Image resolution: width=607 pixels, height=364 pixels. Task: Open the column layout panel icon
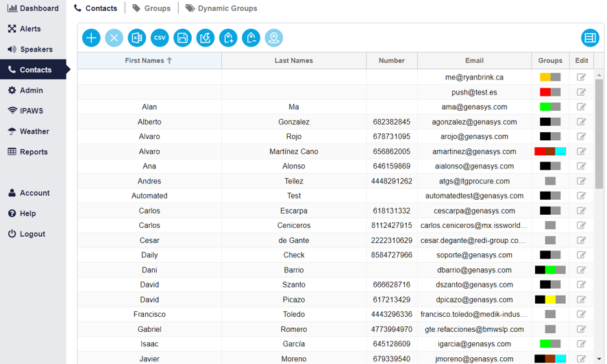(590, 38)
